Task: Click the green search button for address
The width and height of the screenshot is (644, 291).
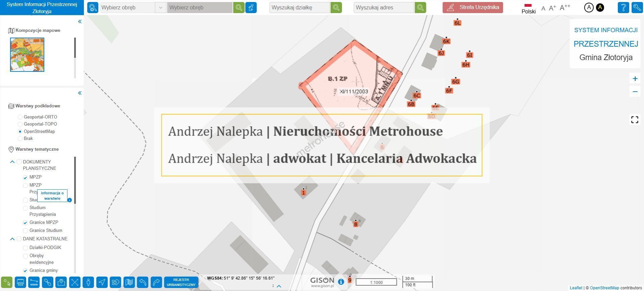Action: click(420, 7)
